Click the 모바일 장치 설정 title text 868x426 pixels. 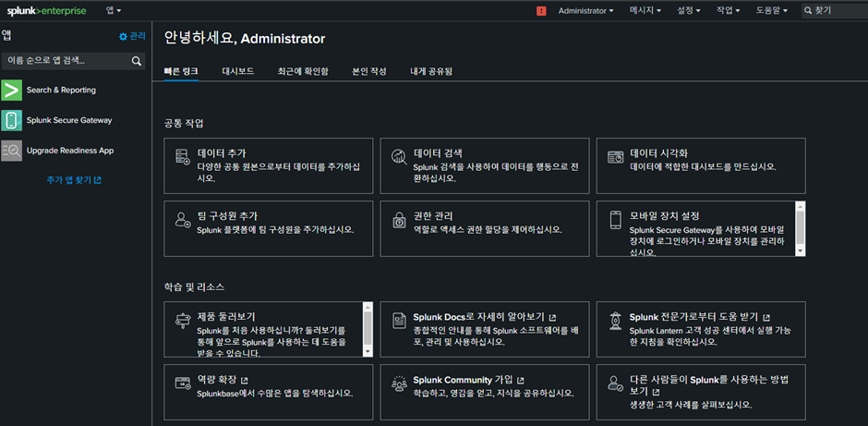coord(666,216)
